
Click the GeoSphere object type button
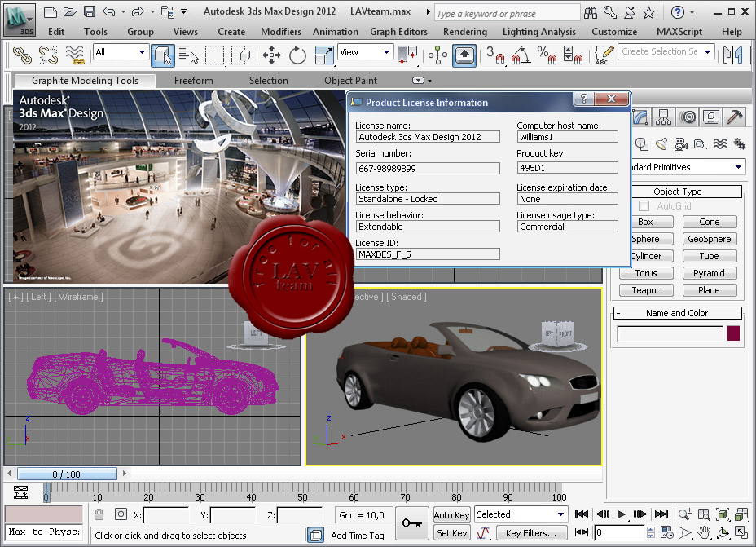710,239
